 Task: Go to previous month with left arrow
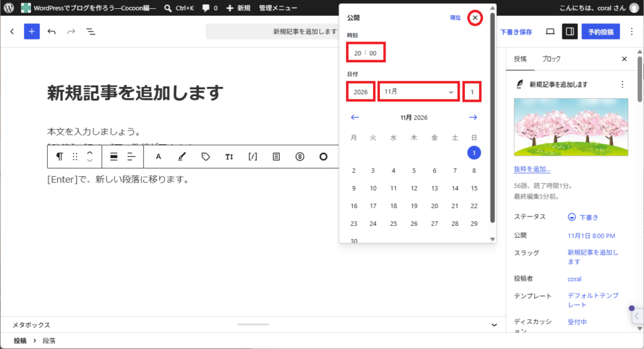tap(355, 118)
